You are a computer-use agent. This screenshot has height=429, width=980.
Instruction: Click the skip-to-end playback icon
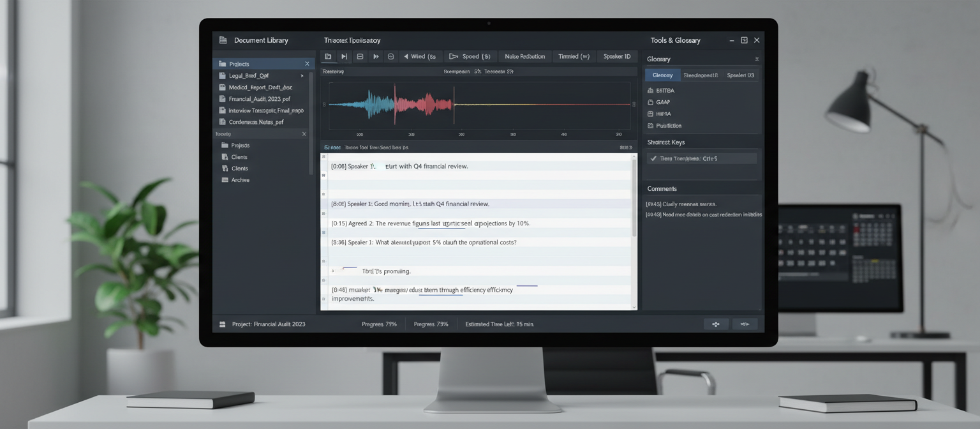pos(344,56)
